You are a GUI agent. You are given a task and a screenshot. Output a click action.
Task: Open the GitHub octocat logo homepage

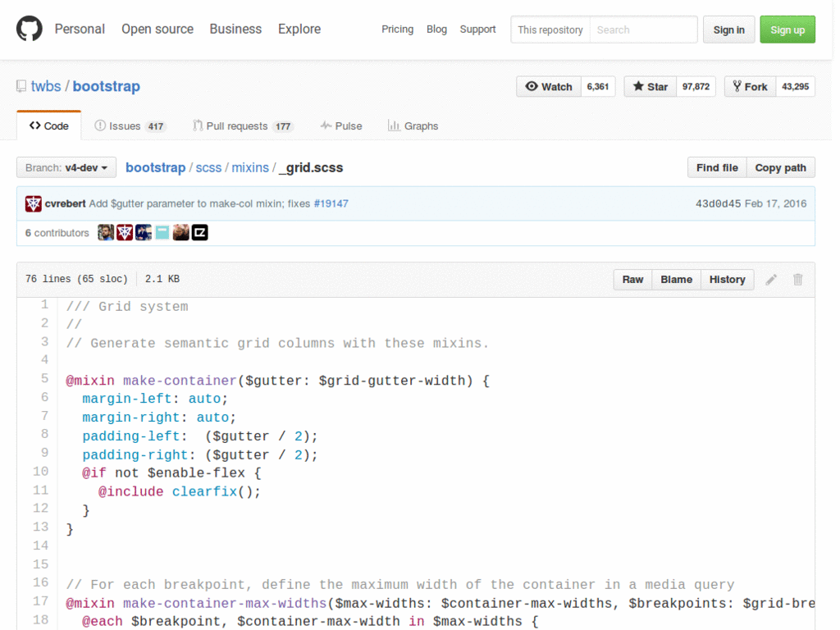tap(29, 29)
